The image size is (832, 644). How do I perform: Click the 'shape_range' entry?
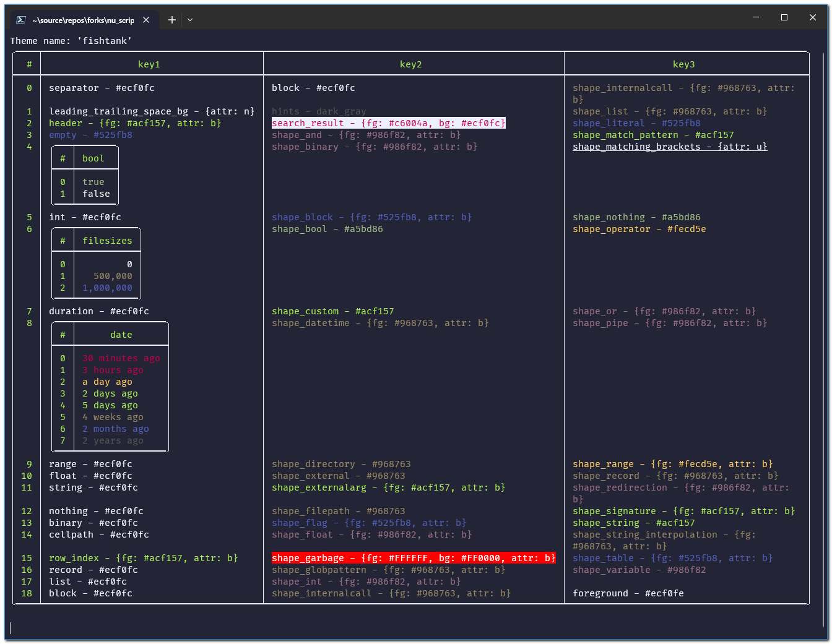pos(673,464)
